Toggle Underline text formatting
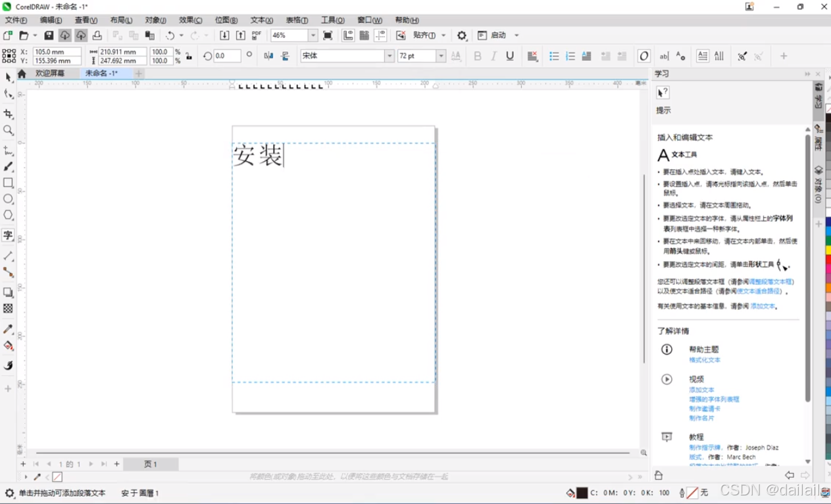This screenshot has height=504, width=831. (x=510, y=56)
